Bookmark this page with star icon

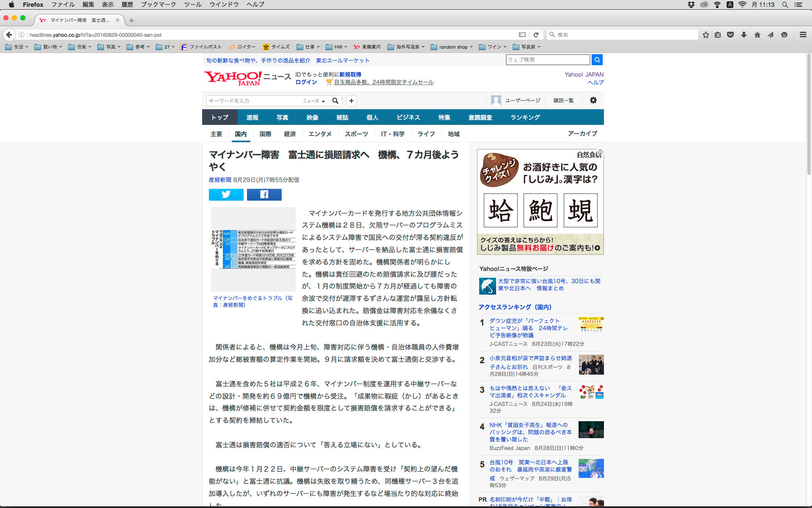tap(705, 35)
